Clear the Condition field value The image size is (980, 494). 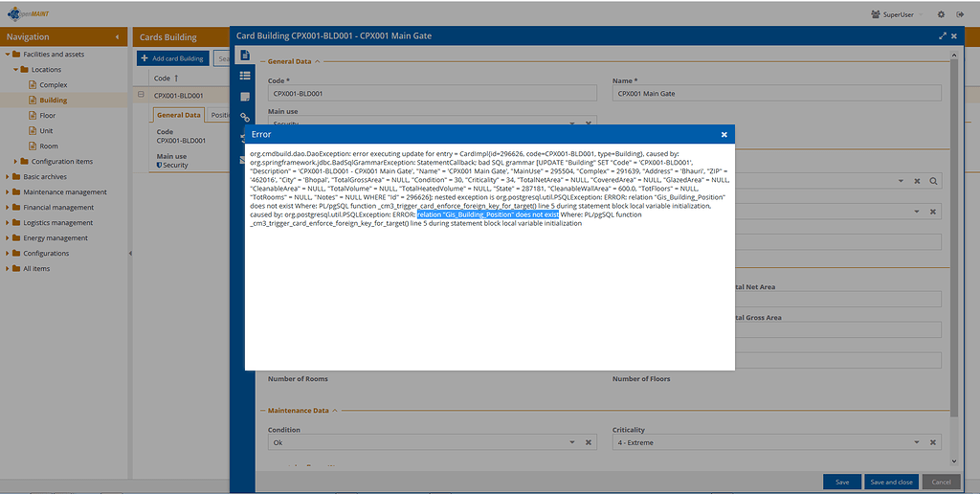point(589,442)
